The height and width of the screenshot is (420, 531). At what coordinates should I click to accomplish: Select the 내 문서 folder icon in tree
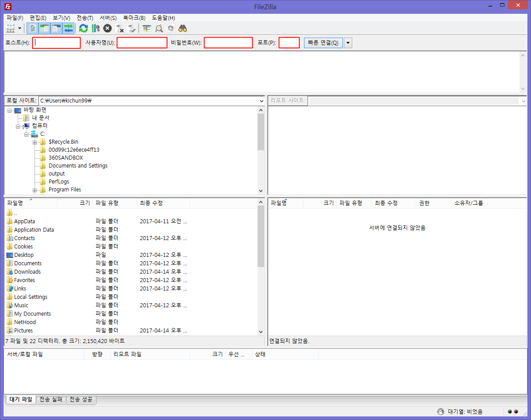[26, 118]
